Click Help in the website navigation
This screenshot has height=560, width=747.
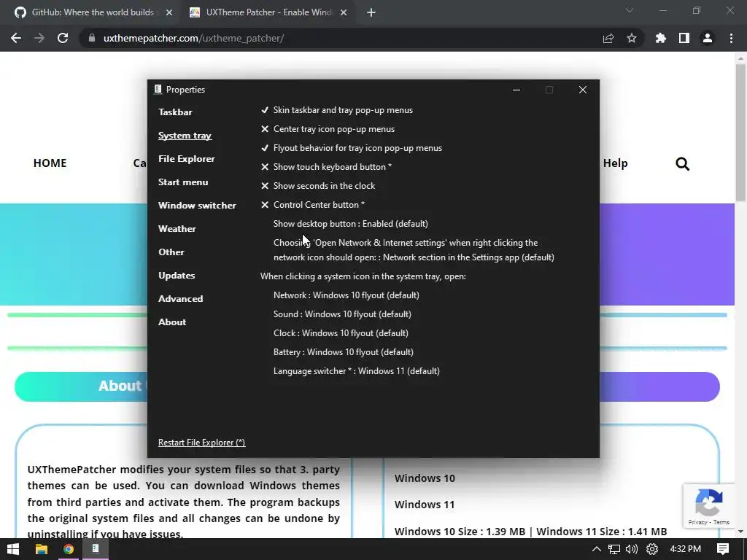[615, 163]
